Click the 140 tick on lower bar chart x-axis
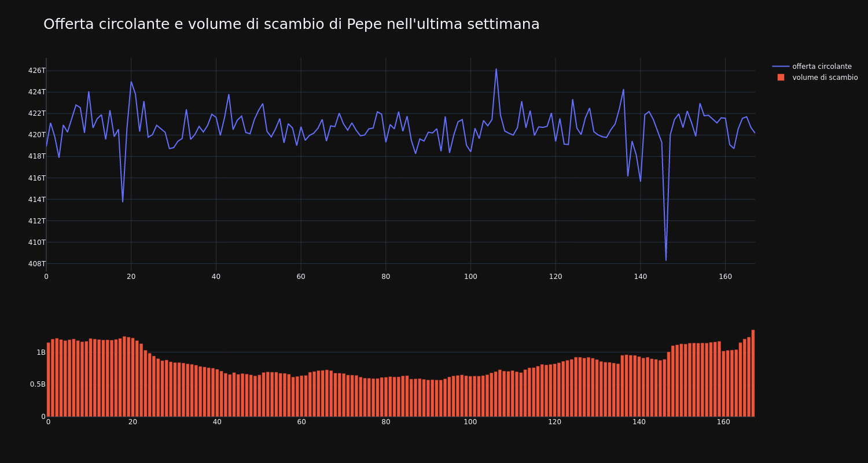Viewport: 868px width, 463px height. (639, 422)
